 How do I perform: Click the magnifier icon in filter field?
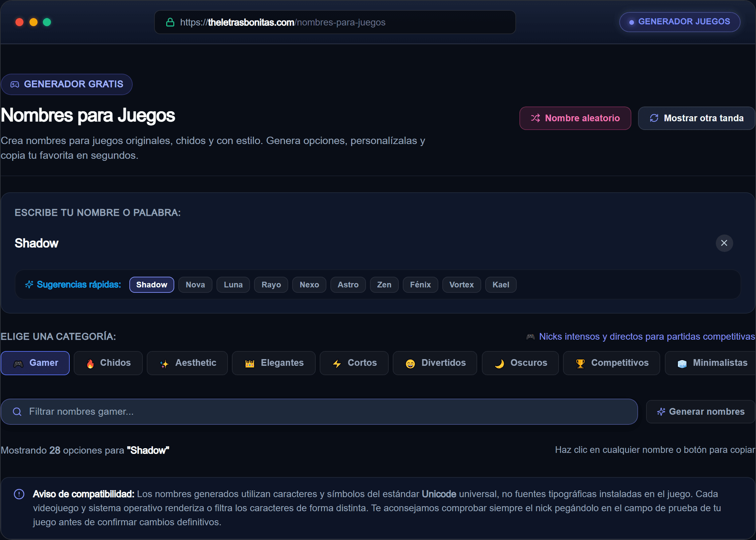[17, 412]
